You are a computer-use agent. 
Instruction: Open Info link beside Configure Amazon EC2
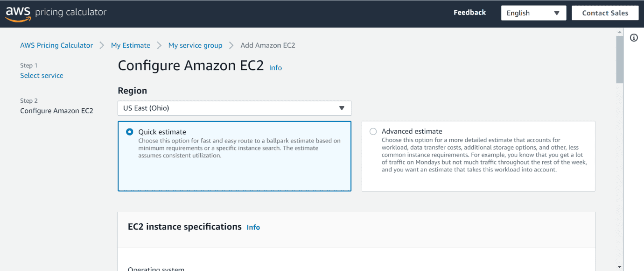pos(275,68)
